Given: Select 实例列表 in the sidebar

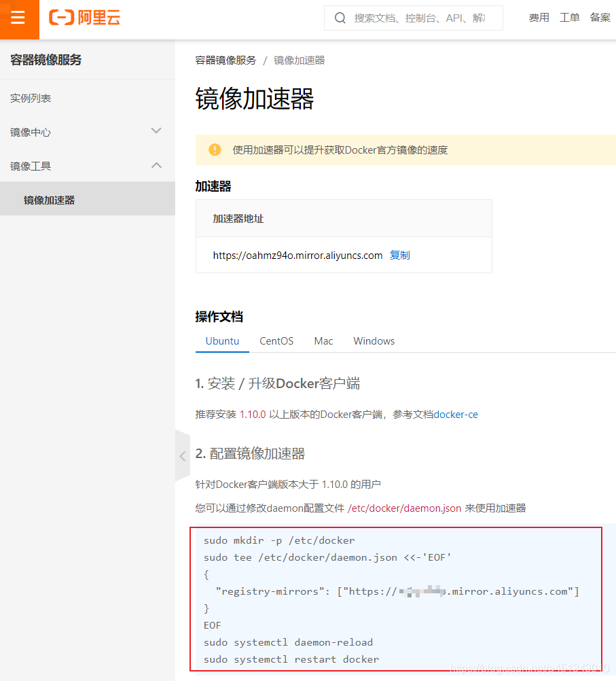Looking at the screenshot, I should coord(88,98).
